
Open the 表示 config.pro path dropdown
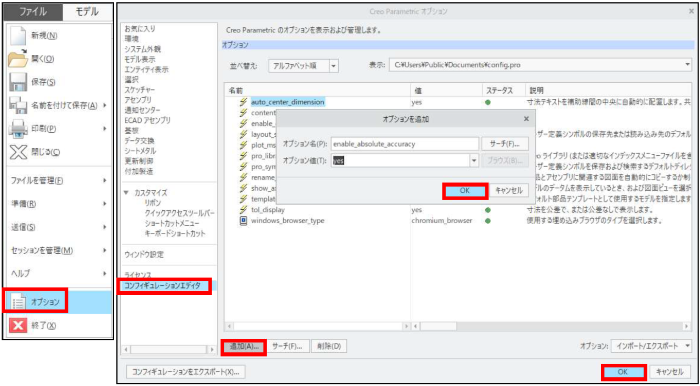688,65
